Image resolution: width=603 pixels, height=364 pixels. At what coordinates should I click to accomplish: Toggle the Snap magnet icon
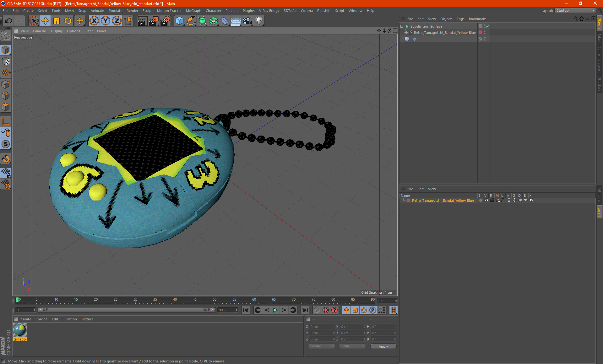coord(6,159)
